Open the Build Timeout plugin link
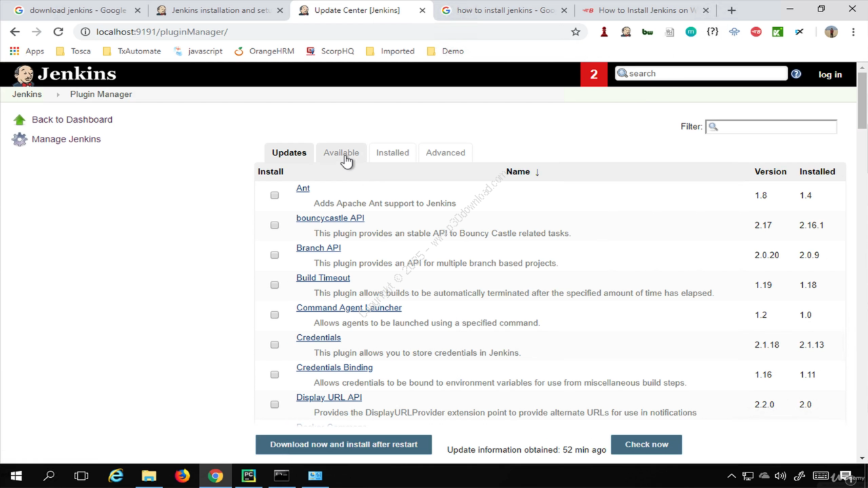Image resolution: width=868 pixels, height=488 pixels. click(323, 278)
